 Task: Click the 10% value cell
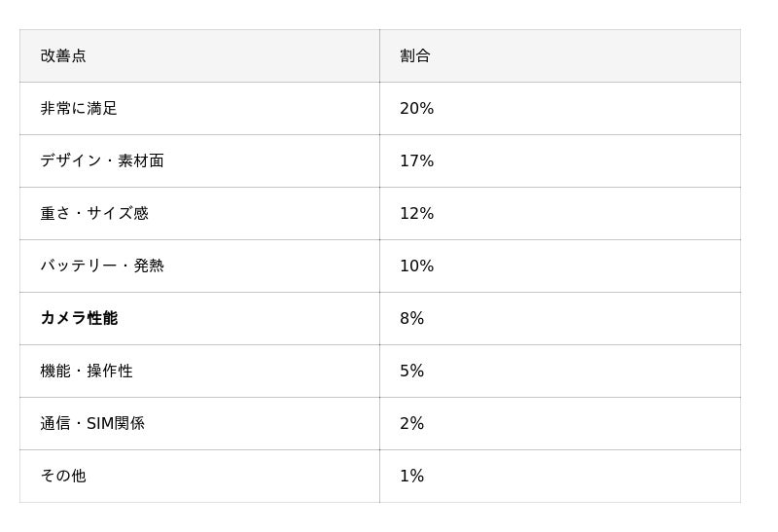coord(417,266)
